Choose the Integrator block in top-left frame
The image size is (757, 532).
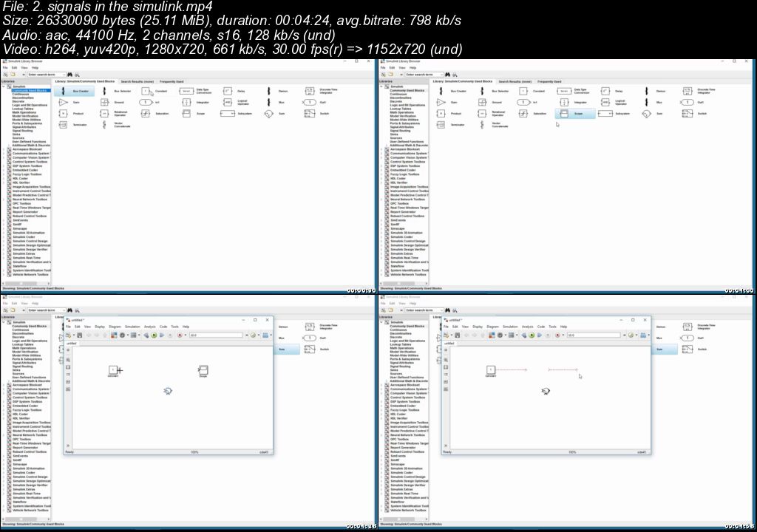pyautogui.click(x=195, y=103)
